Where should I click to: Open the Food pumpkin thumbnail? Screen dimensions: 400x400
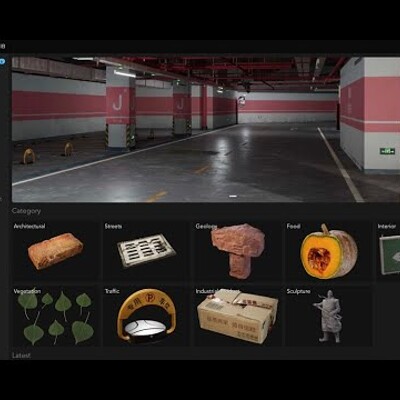pos(328,252)
